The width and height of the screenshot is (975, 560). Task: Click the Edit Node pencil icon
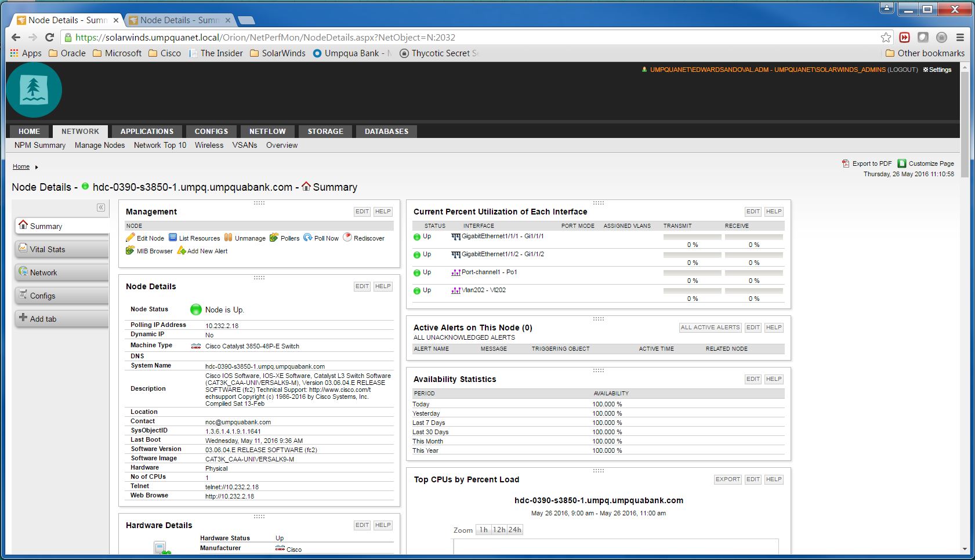[x=131, y=238]
